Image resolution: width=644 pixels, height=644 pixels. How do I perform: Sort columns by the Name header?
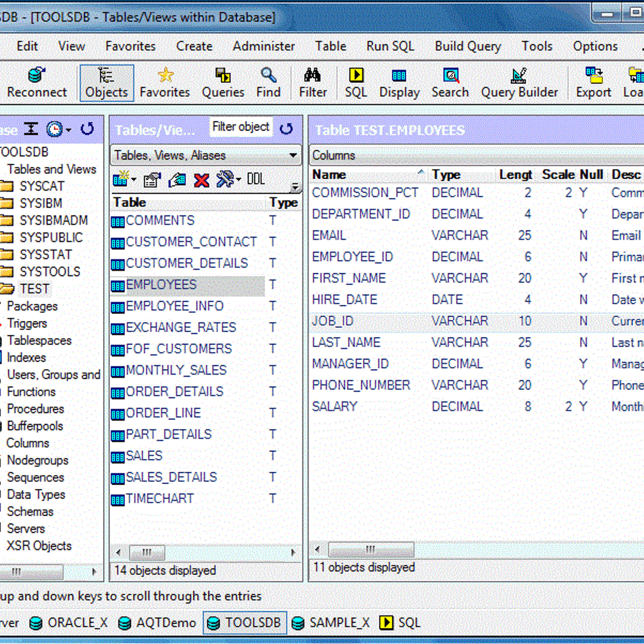coord(329,174)
